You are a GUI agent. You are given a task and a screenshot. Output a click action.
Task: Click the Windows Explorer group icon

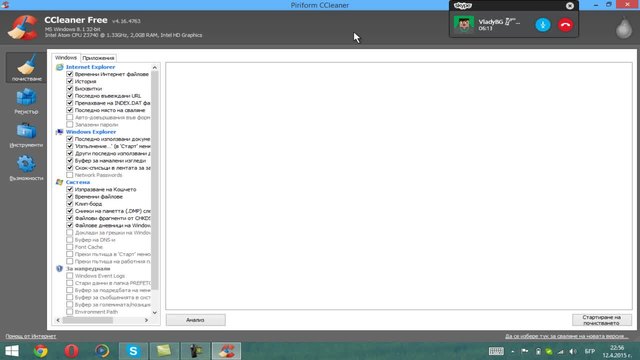(60, 132)
